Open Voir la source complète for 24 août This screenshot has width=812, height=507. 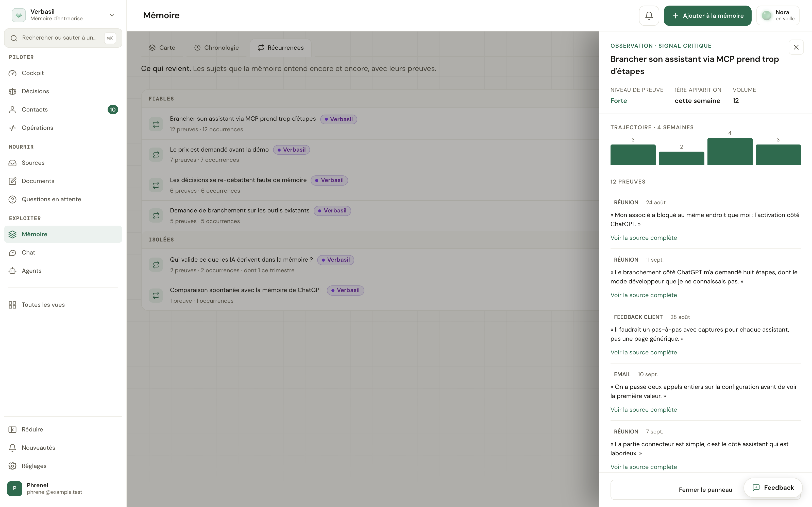(644, 238)
